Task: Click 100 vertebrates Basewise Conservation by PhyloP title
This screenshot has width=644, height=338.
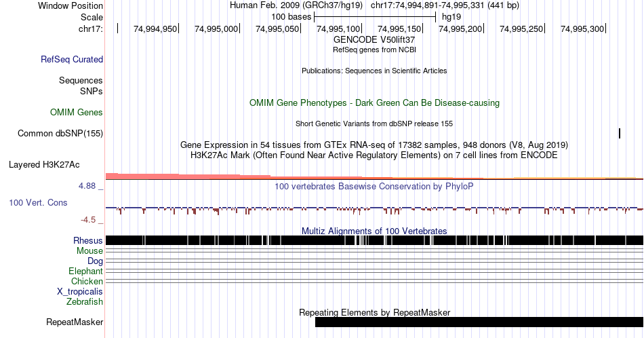Action: [x=374, y=186]
